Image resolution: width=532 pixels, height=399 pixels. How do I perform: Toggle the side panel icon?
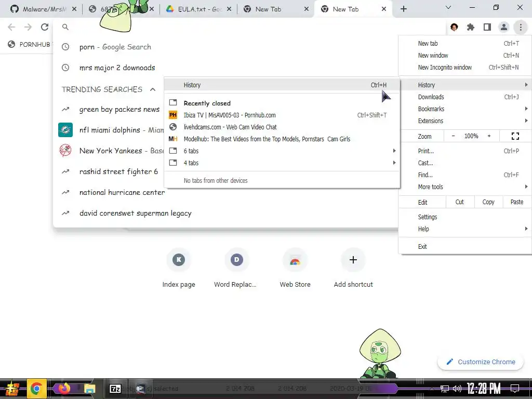pyautogui.click(x=487, y=27)
